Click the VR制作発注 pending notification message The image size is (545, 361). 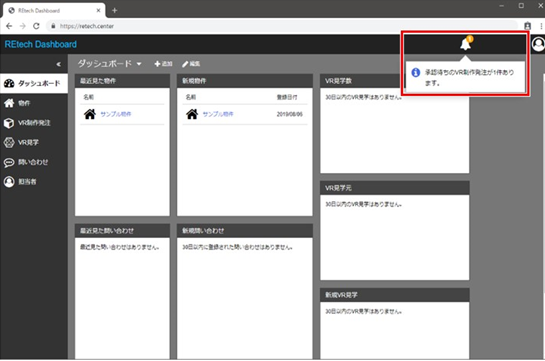click(x=469, y=78)
